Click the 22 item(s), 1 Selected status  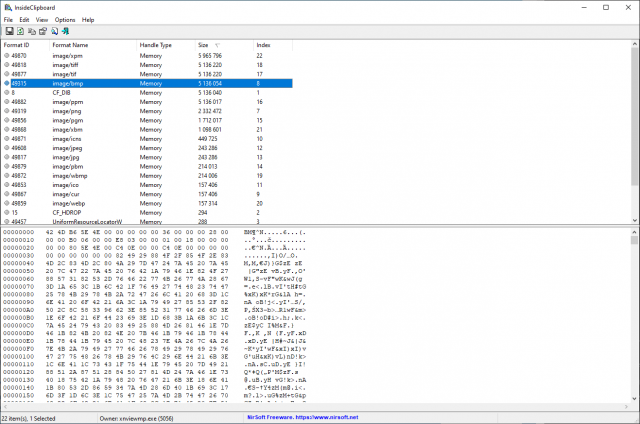click(28, 418)
